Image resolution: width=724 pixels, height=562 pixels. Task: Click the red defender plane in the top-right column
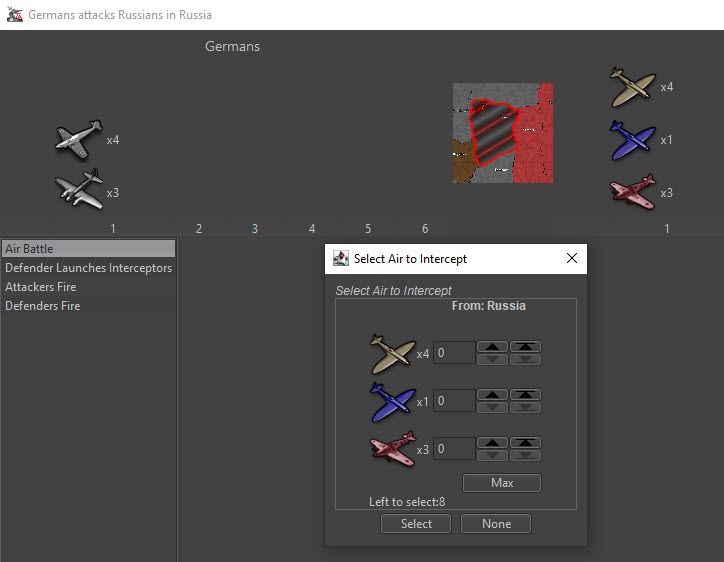(633, 192)
